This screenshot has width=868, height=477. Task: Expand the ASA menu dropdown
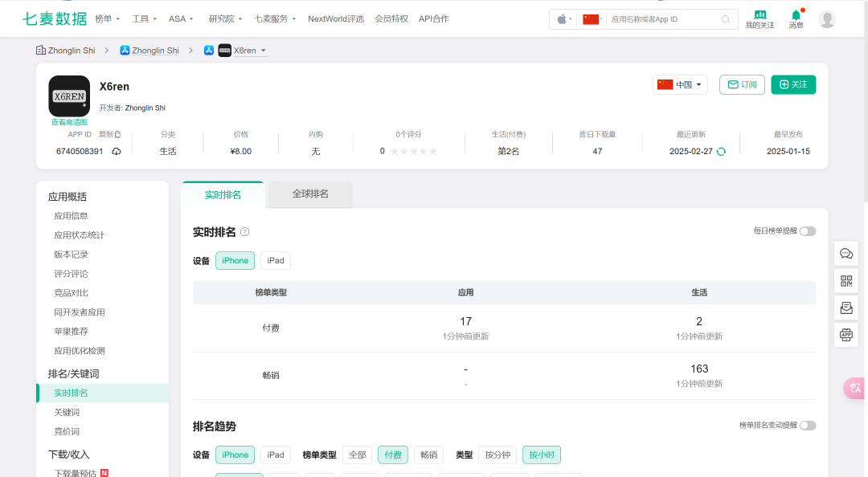181,18
